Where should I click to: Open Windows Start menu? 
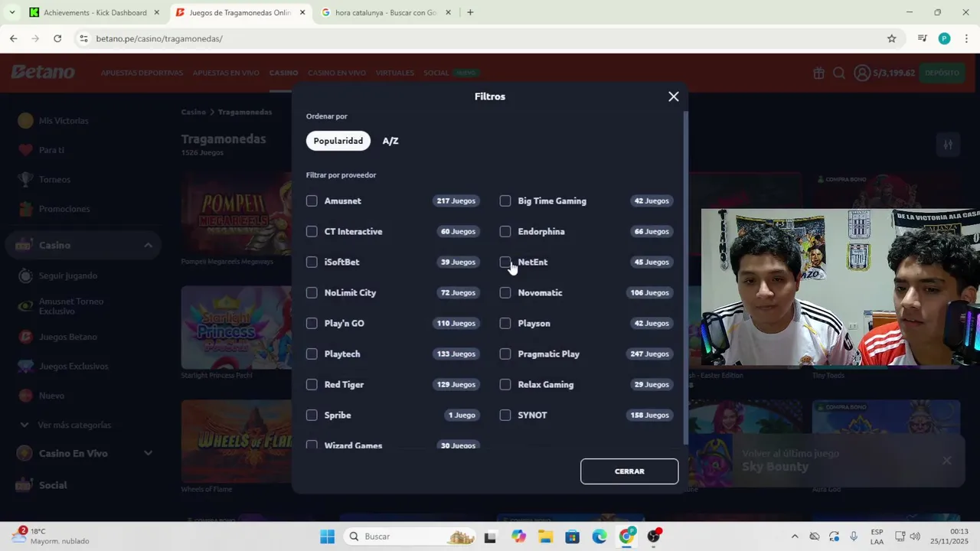pyautogui.click(x=328, y=536)
